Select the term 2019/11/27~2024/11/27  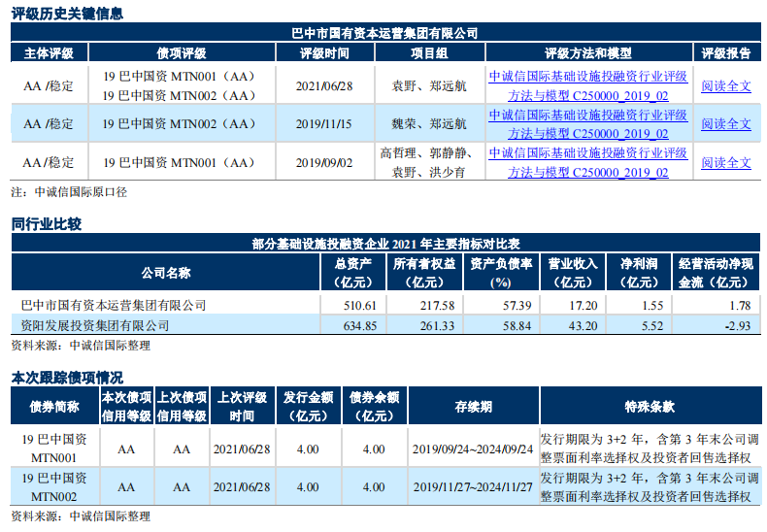(473, 487)
